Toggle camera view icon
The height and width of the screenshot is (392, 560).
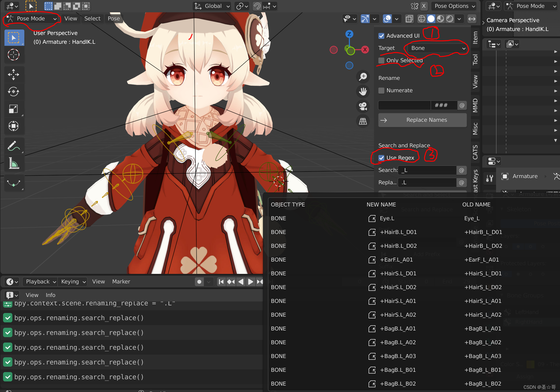363,106
